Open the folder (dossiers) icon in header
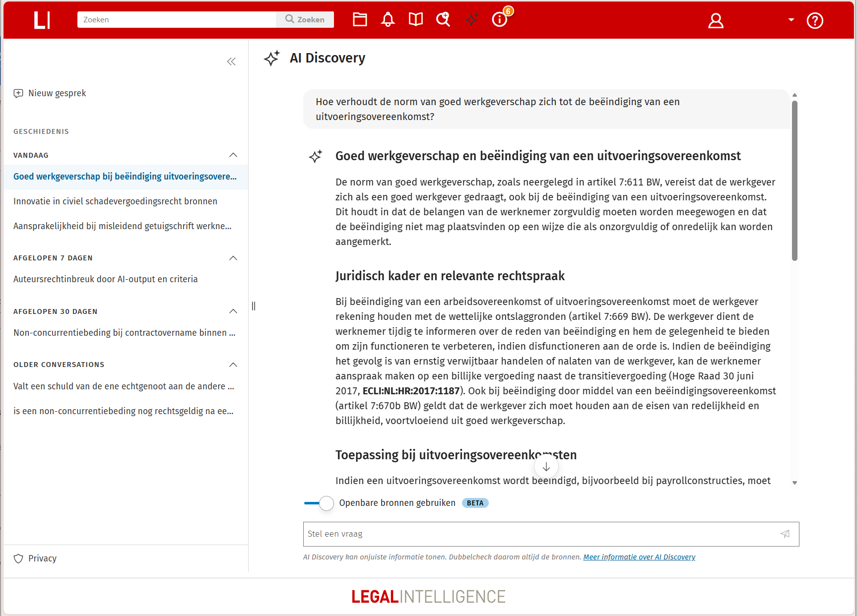 pyautogui.click(x=360, y=20)
